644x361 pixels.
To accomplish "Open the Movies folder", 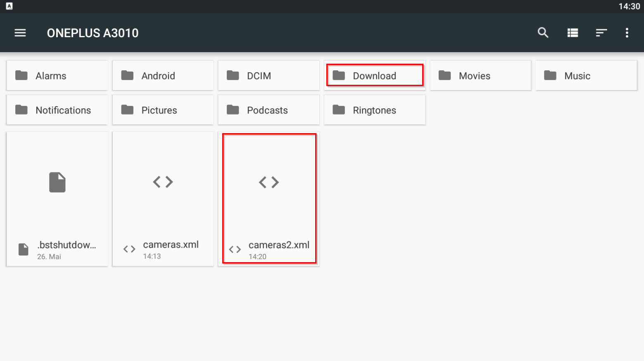I will pyautogui.click(x=480, y=76).
